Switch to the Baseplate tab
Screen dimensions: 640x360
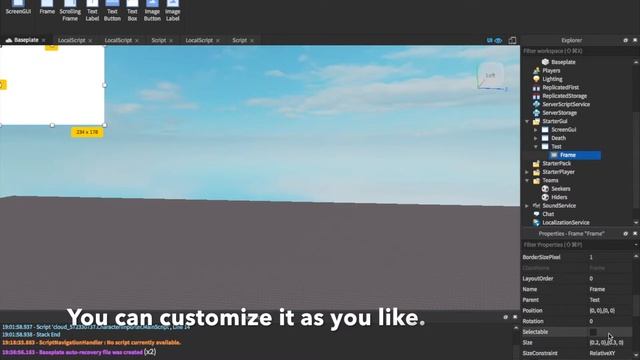coord(25,40)
